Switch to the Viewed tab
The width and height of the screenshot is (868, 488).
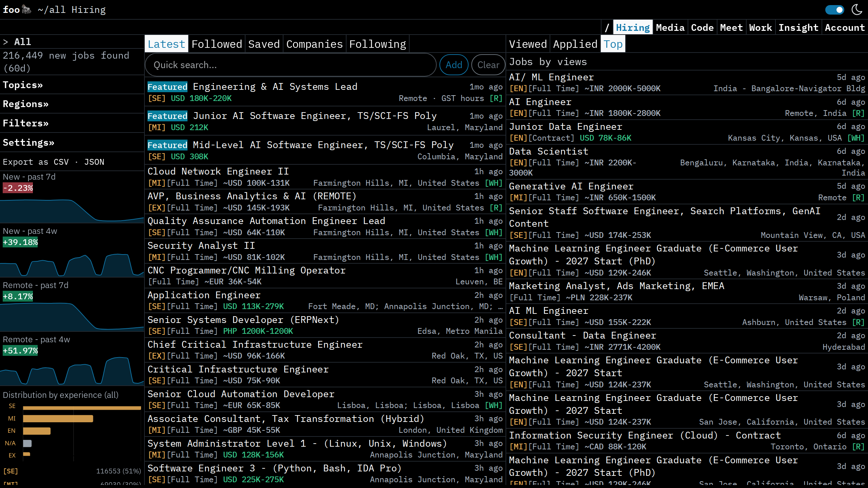point(528,44)
